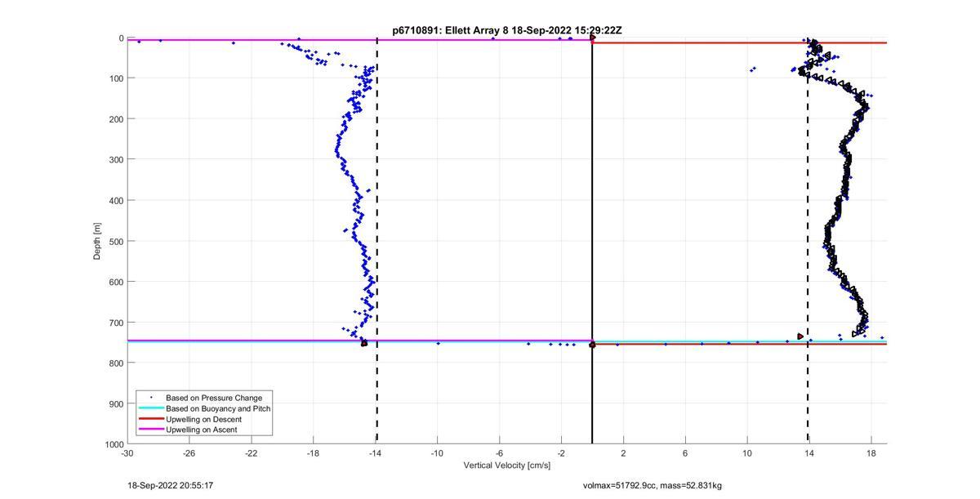Click the 'volmax=51792.9cc, mass=52.831kg' text
This screenshot has height=499, width=980.
[653, 486]
